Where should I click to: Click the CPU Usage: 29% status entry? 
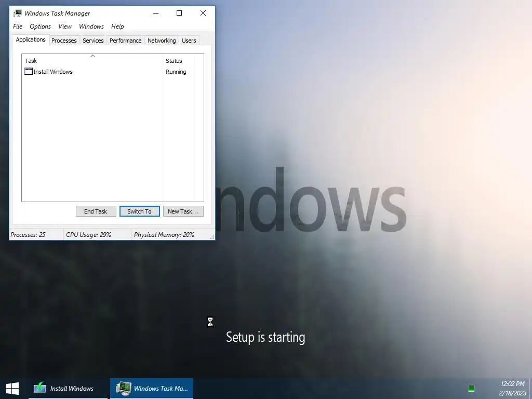click(97, 234)
